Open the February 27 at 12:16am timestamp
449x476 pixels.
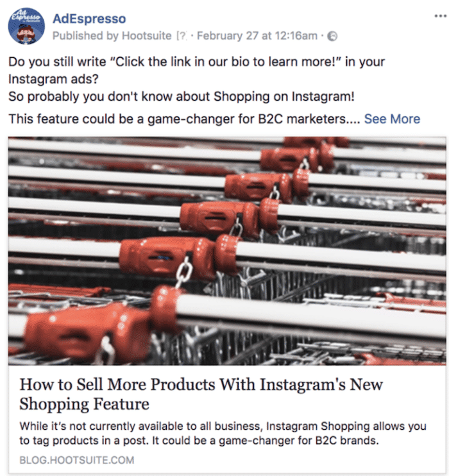(x=257, y=36)
